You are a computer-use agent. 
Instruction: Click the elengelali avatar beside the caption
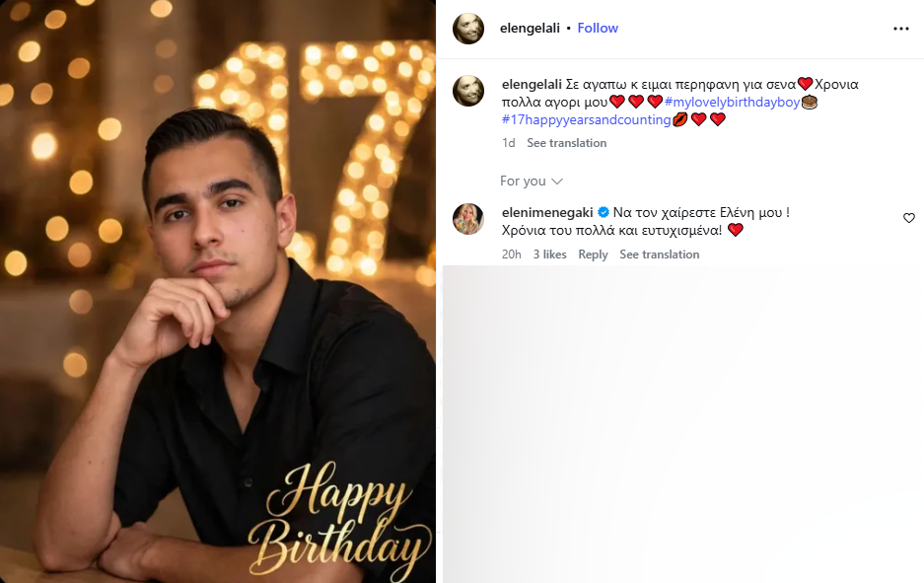[467, 91]
